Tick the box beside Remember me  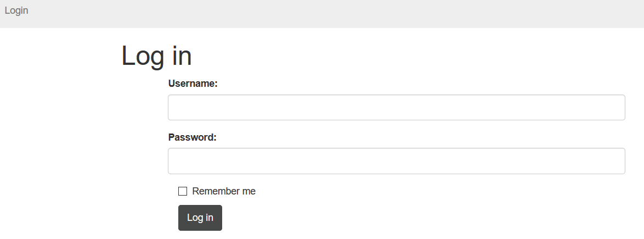[183, 191]
